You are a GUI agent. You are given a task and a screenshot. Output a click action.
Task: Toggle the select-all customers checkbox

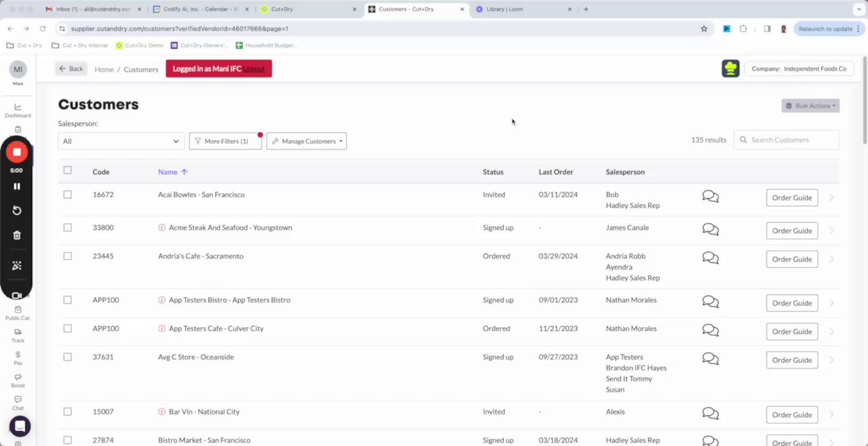pos(67,170)
